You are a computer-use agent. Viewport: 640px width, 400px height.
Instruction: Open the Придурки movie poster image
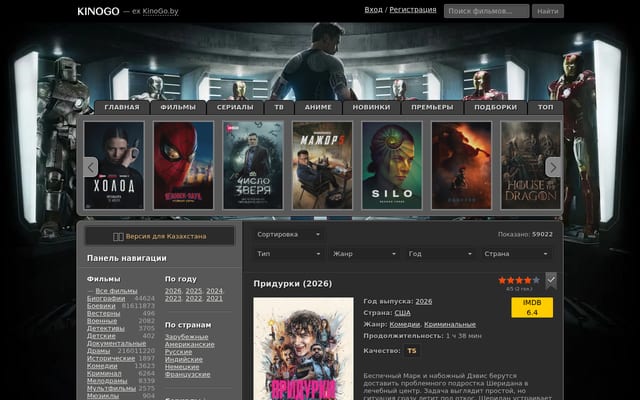(x=303, y=349)
